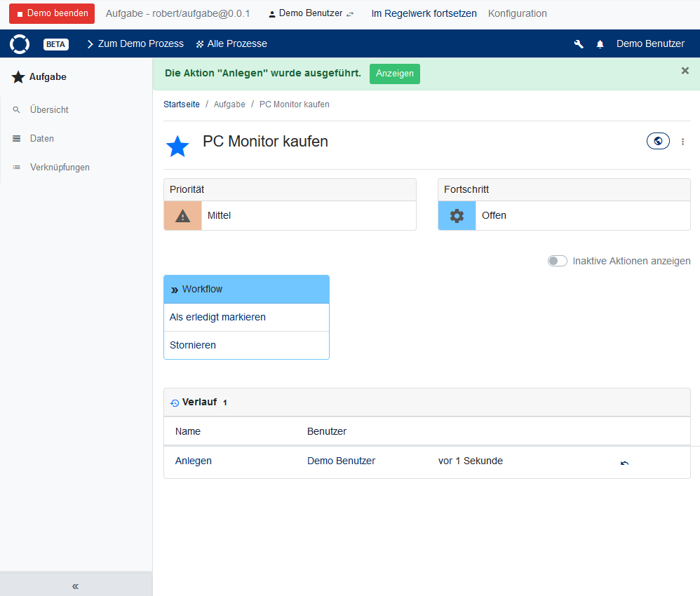700x596 pixels.
Task: Open the Workflow panel header
Action: point(246,290)
